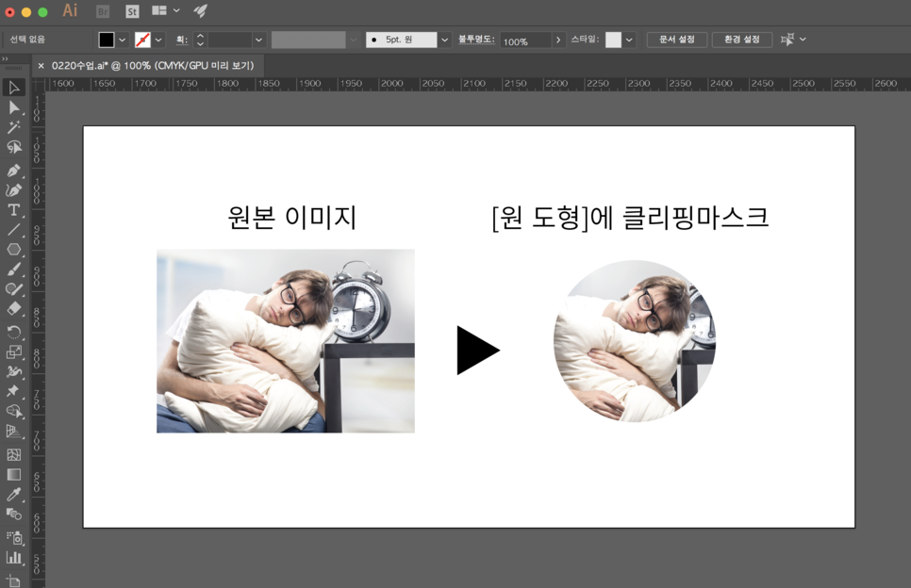Image resolution: width=911 pixels, height=588 pixels.
Task: Click the ruler origin corner box
Action: coord(39,84)
